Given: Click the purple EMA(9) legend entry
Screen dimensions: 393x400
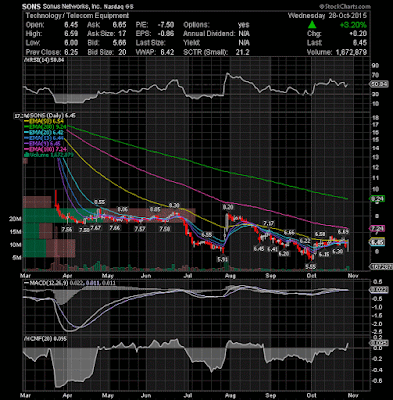Looking at the screenshot, I should point(42,144).
